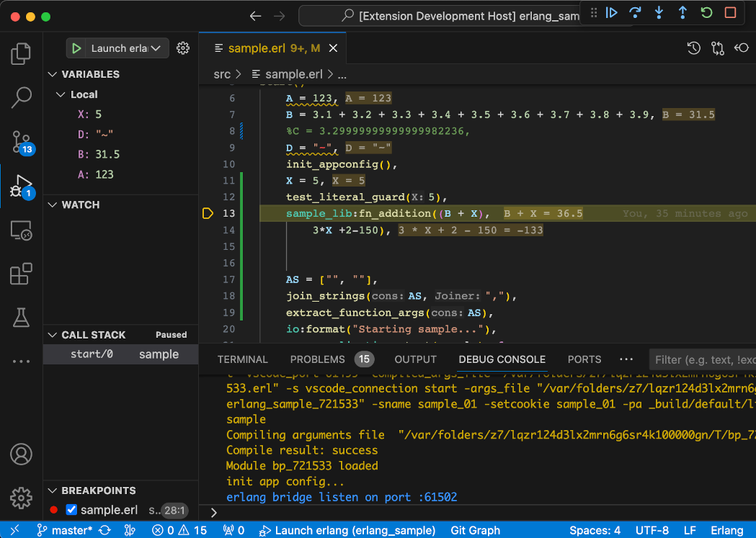Select the DEBUG CONSOLE tab
This screenshot has width=756, height=538.
[x=502, y=359]
